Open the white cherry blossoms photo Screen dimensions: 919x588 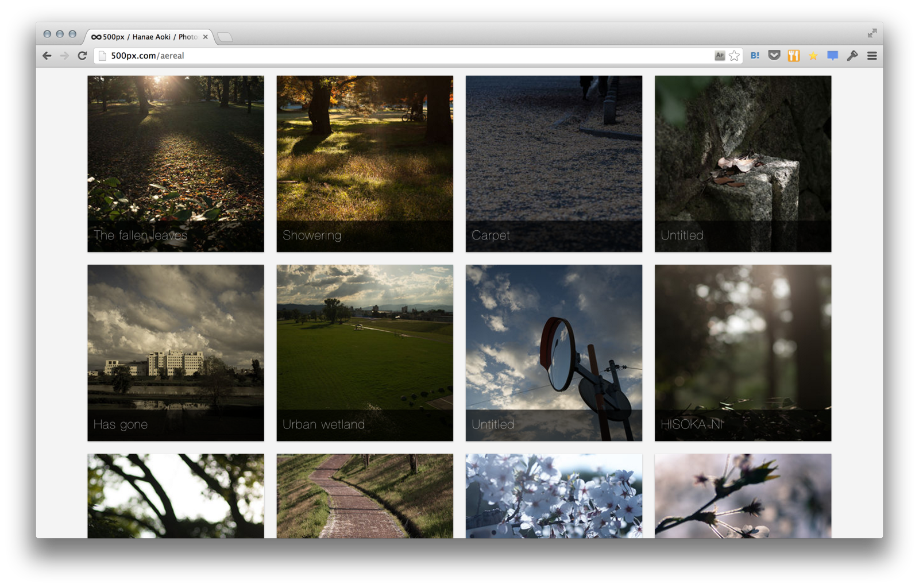tap(554, 496)
